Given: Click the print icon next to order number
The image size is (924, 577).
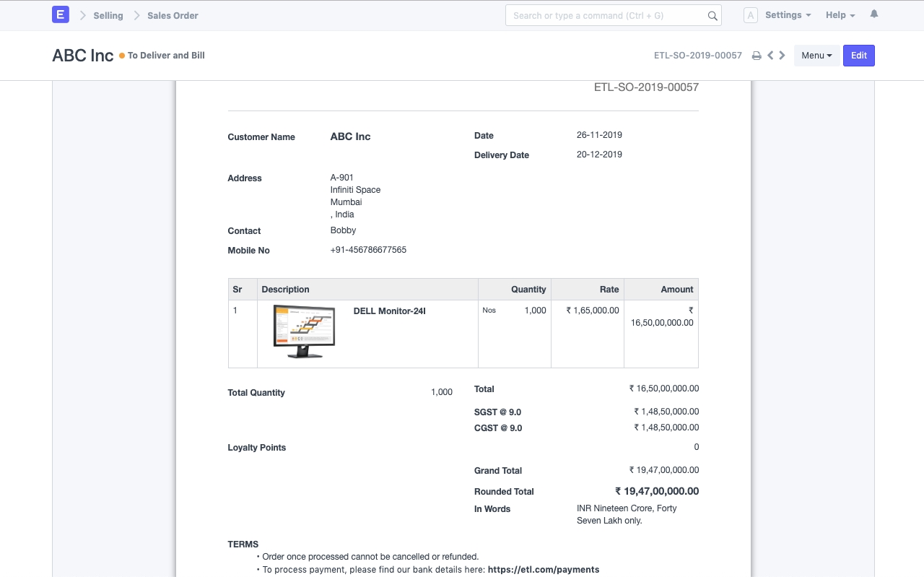Looking at the screenshot, I should pos(757,56).
